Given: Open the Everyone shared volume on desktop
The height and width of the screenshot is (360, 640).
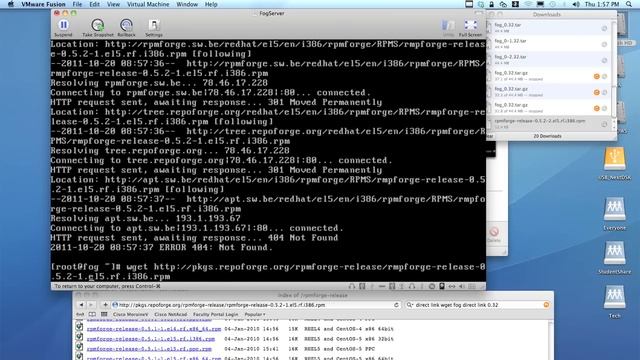Looking at the screenshot, I should click(614, 209).
